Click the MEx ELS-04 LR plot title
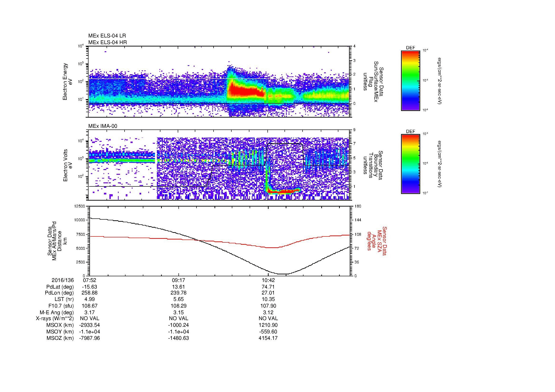This screenshot has height=392, width=555. [107, 36]
